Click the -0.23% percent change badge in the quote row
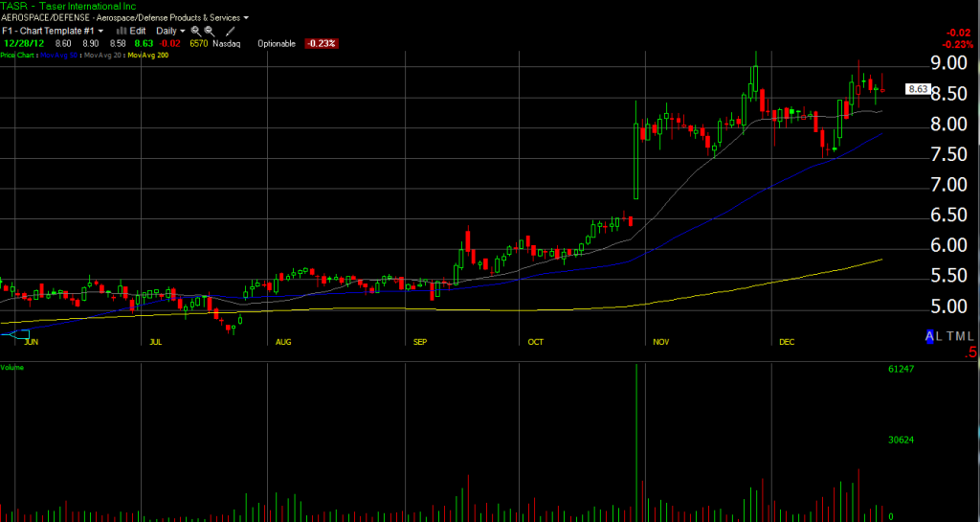 pos(322,44)
